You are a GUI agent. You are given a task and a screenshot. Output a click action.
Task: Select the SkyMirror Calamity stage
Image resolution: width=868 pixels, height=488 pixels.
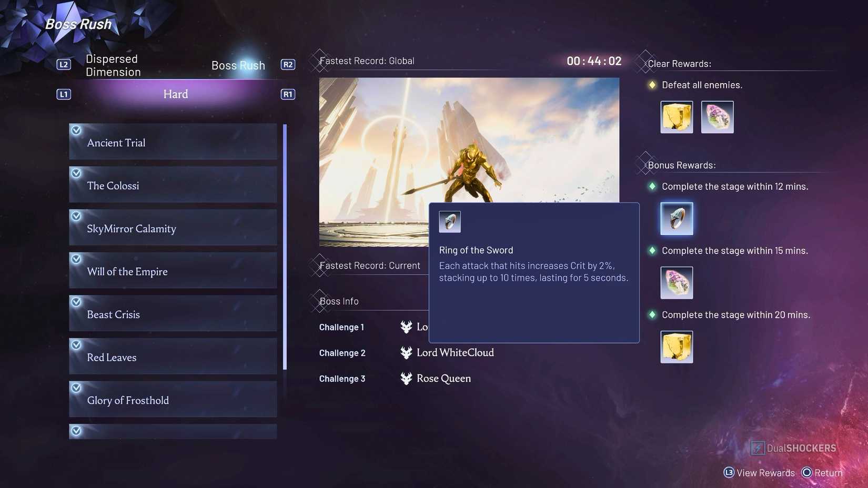tap(173, 228)
